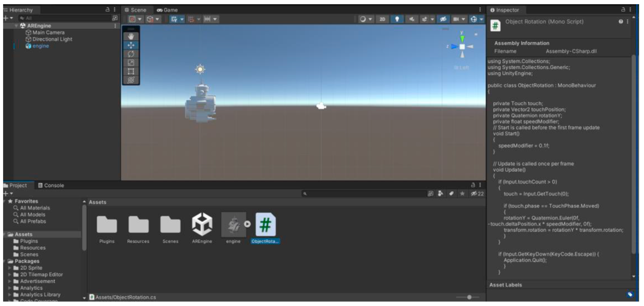Select the Hand view tool
The width and height of the screenshot is (644, 306).
[131, 36]
